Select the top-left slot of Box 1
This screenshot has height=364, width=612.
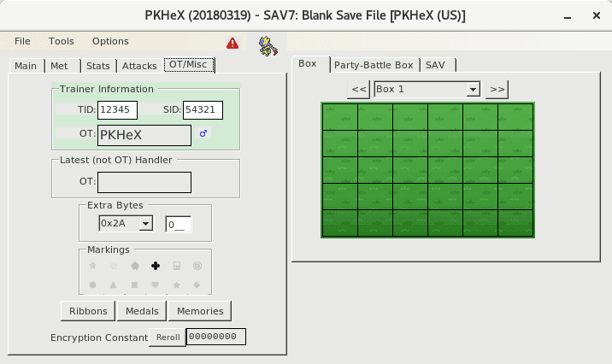(340, 117)
